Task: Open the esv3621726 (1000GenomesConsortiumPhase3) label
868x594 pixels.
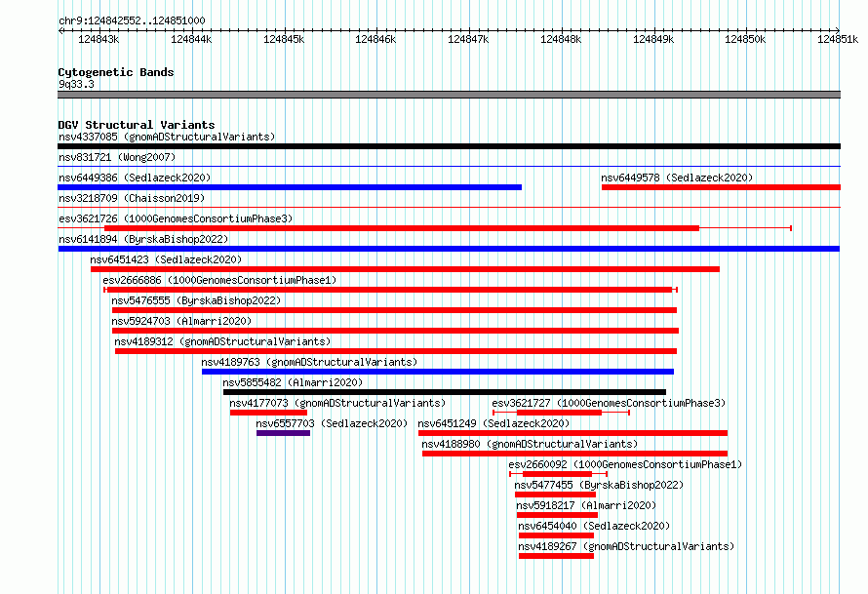Action: point(176,218)
